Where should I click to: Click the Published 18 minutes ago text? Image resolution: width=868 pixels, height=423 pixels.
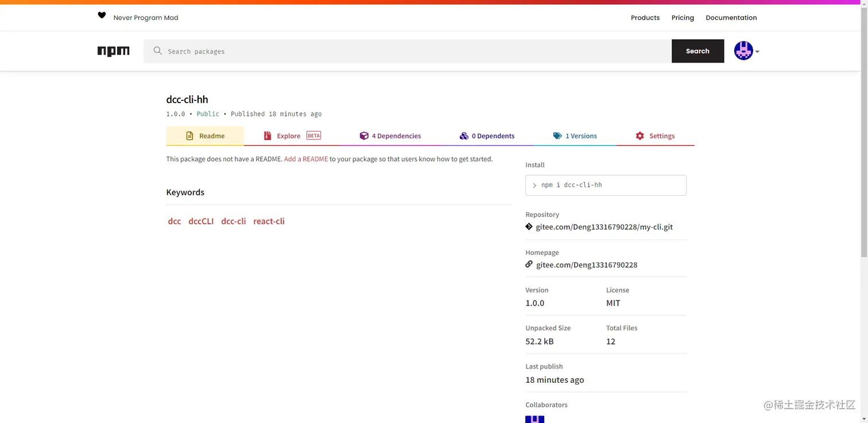coord(276,114)
